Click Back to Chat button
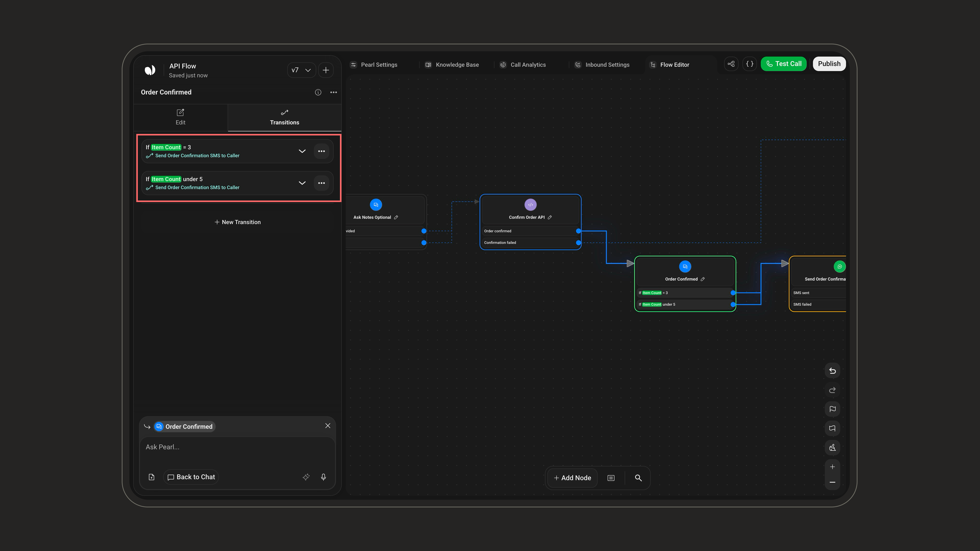The image size is (980, 551). 191,477
